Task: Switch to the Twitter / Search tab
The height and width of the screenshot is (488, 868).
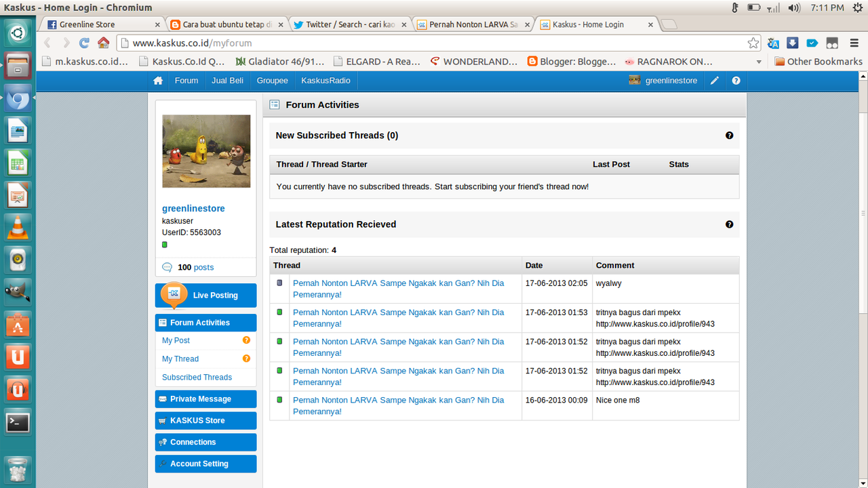Action: pyautogui.click(x=350, y=24)
